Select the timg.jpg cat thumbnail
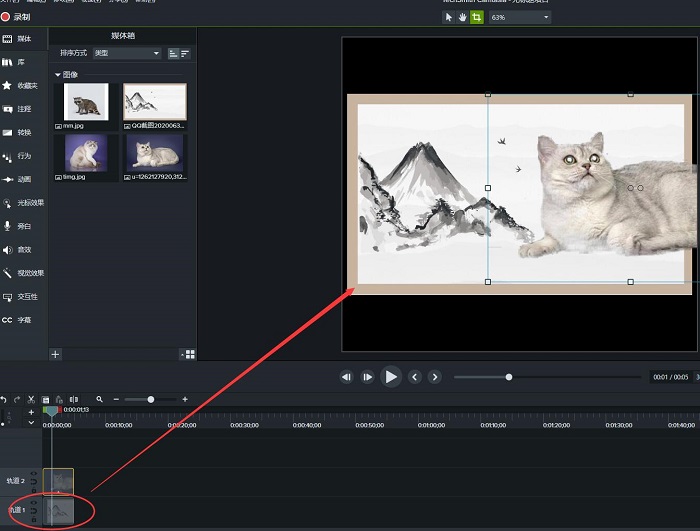Viewport: 700px width, 531px height. point(86,153)
